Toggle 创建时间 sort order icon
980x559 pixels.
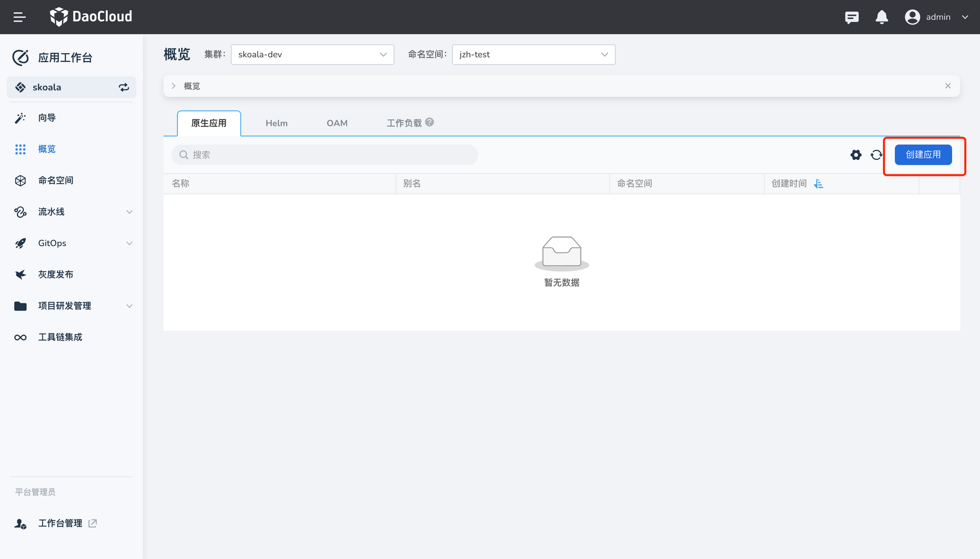[818, 184]
